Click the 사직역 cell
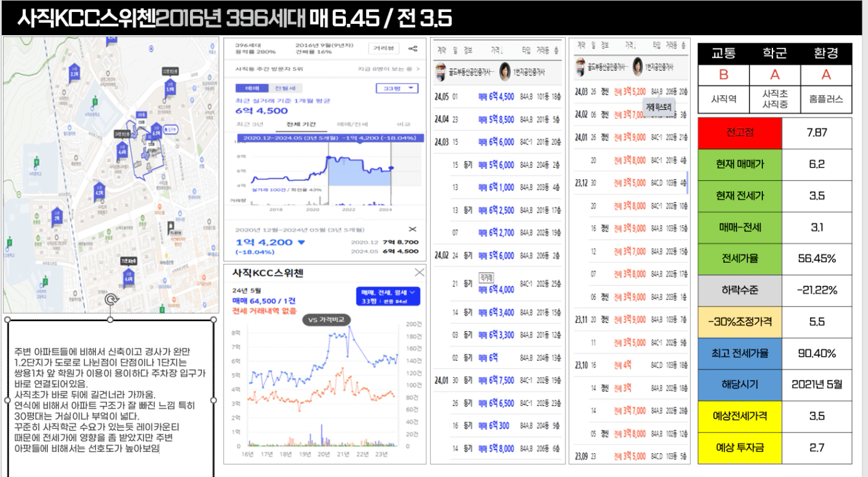 click(723, 99)
